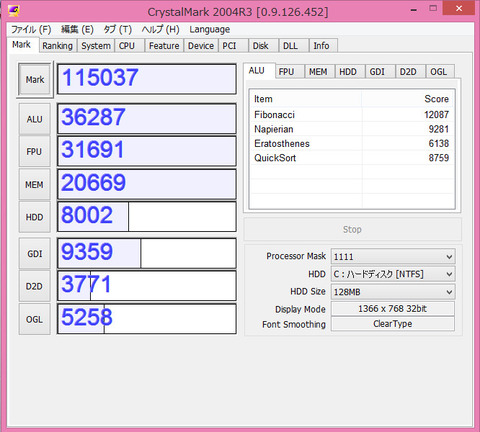Expand the HDD Size dropdown
Image resolution: width=480 pixels, height=432 pixels.
pos(393,292)
